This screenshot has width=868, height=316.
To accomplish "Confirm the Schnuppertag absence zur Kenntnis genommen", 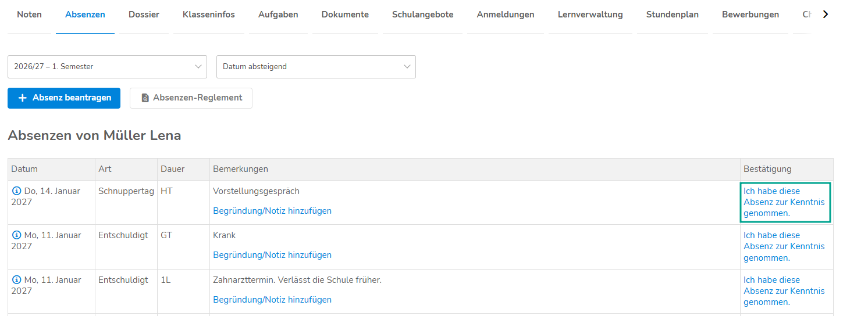I will coord(784,202).
